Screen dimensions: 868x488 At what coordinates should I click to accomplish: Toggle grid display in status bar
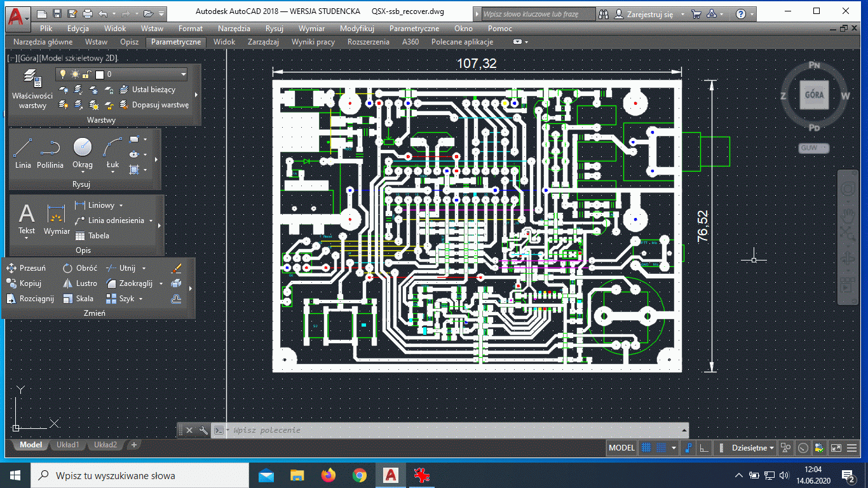tap(646, 448)
